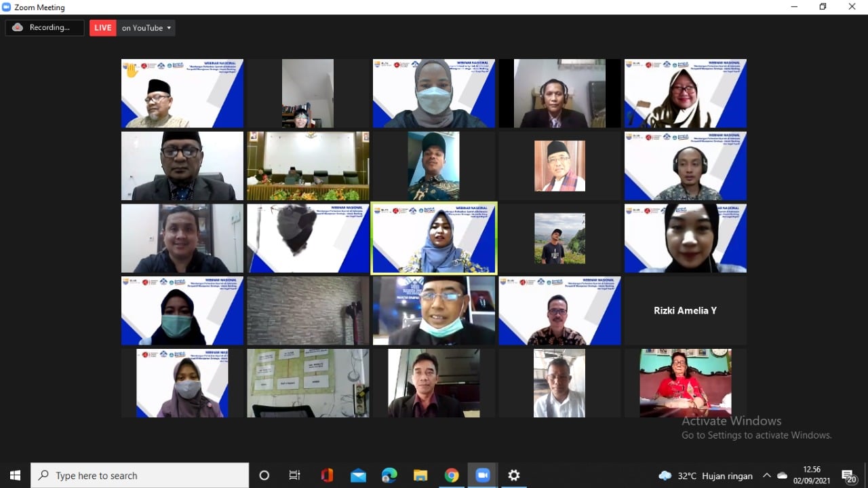Open Windows Settings from the taskbar
The height and width of the screenshot is (488, 868).
pyautogui.click(x=513, y=475)
